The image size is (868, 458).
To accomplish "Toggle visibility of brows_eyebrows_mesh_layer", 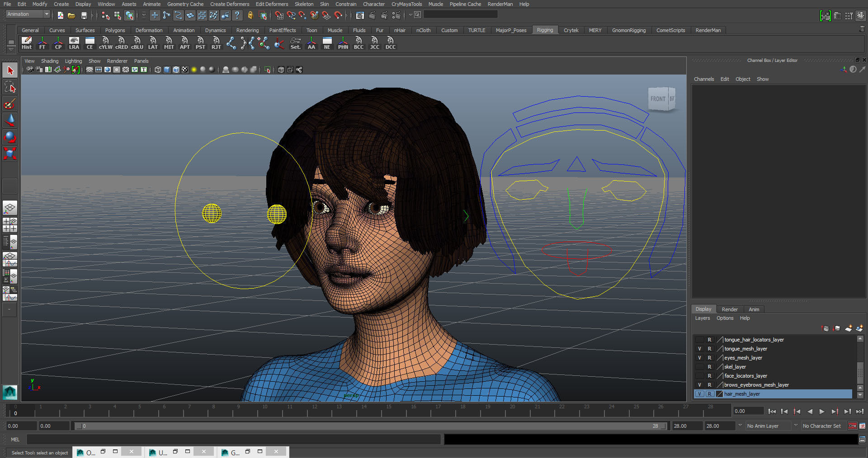I will pyautogui.click(x=699, y=385).
